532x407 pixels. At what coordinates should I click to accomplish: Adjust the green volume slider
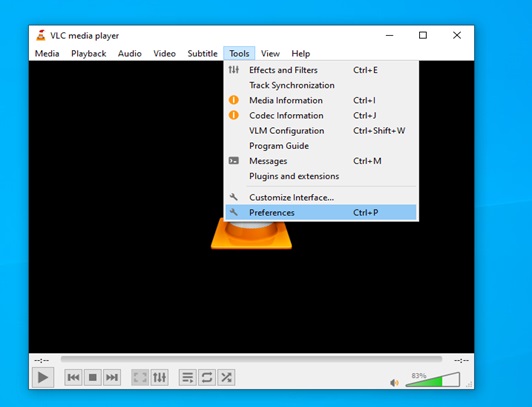(433, 380)
